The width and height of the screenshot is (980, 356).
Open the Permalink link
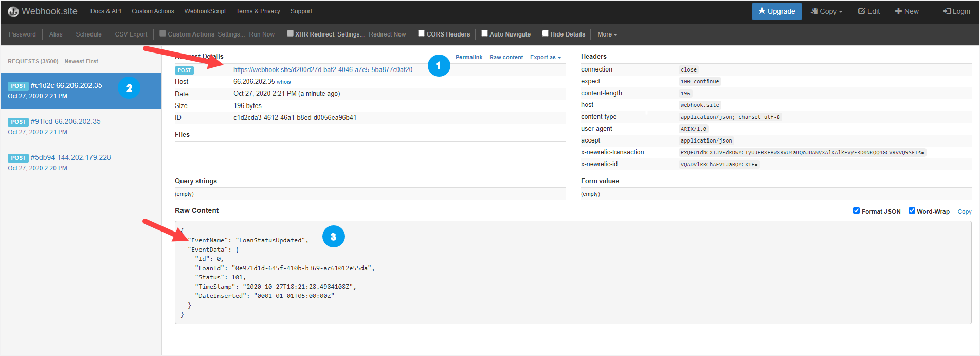coord(469,57)
